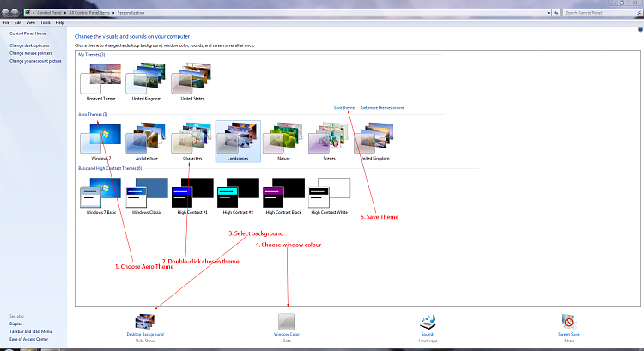The image size is (644, 351).
Task: Click the Back navigation button
Action: pyautogui.click(x=6, y=13)
